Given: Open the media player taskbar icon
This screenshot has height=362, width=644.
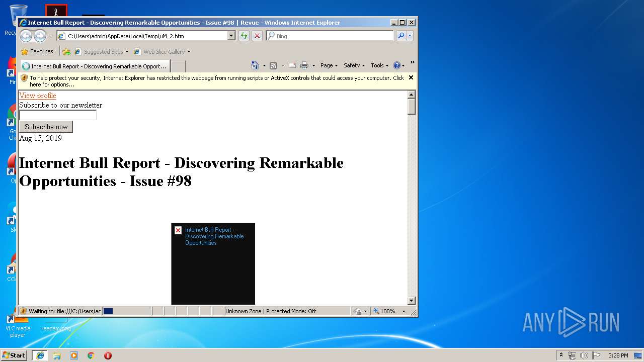Looking at the screenshot, I should click(x=74, y=355).
